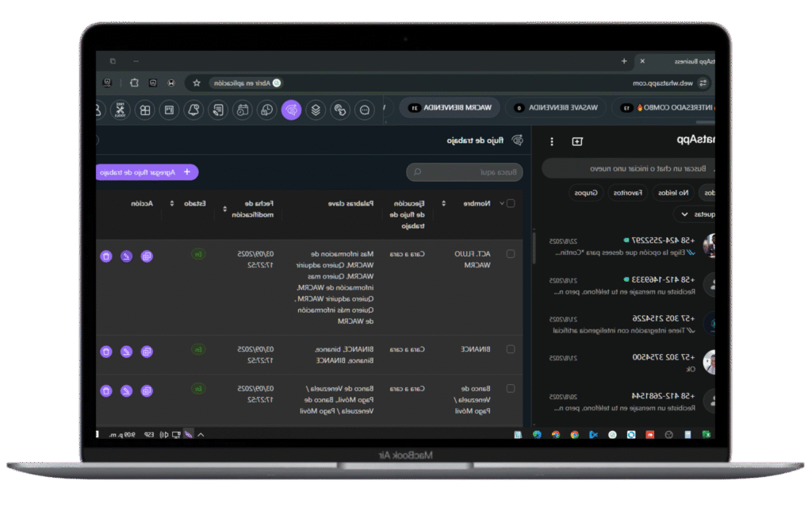Click the WhatsApp new chat icon

[x=576, y=141]
